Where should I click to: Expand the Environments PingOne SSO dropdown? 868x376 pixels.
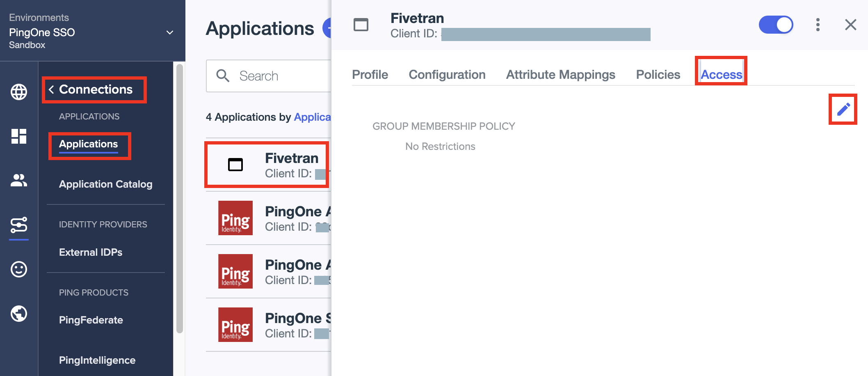(x=169, y=32)
